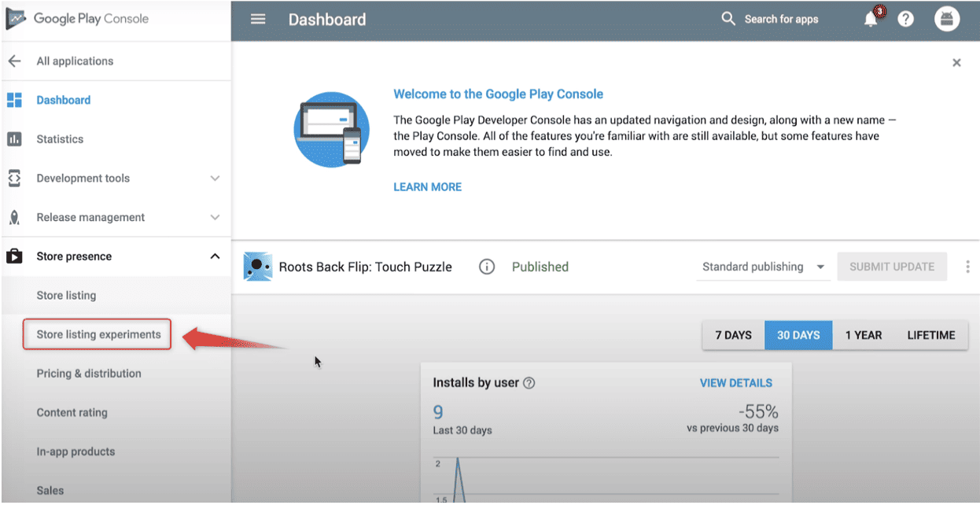Go to All applications

(x=75, y=61)
